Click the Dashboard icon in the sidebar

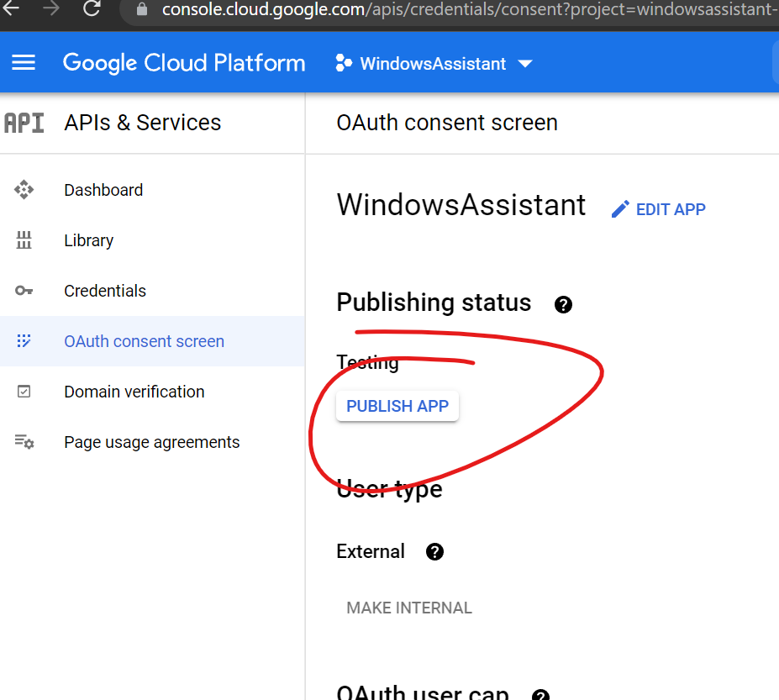[24, 190]
